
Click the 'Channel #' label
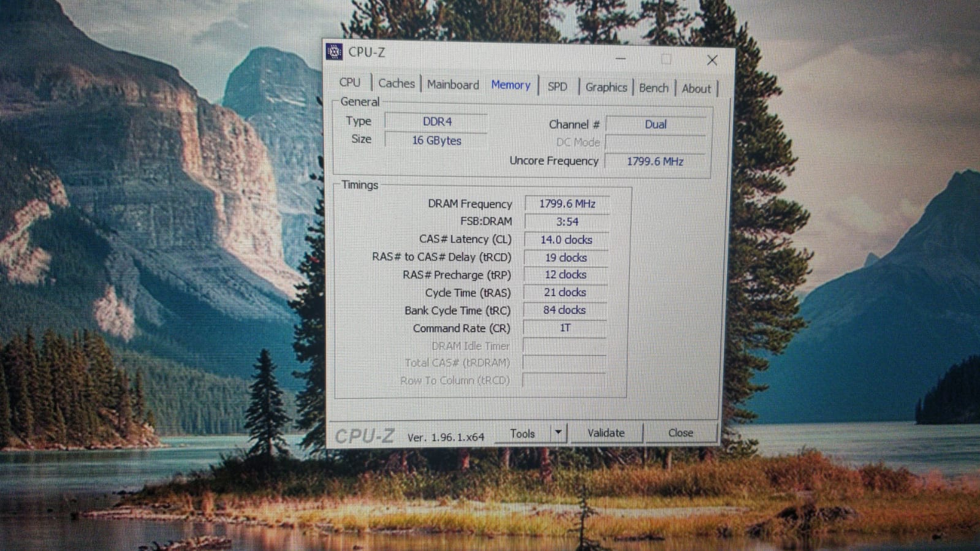(574, 124)
